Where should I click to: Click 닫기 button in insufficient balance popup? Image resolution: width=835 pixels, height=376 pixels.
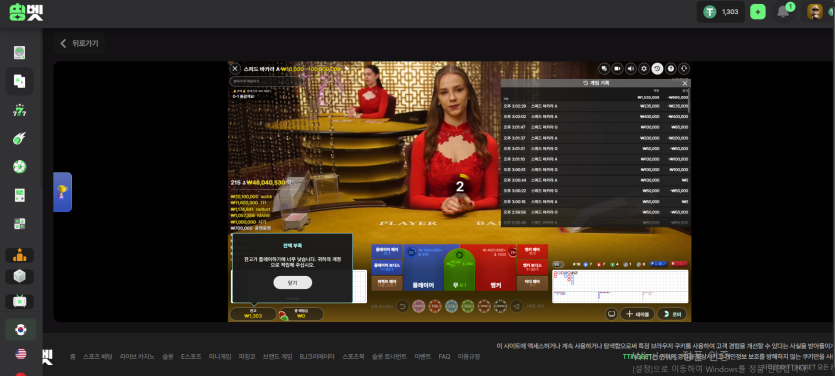(x=292, y=283)
